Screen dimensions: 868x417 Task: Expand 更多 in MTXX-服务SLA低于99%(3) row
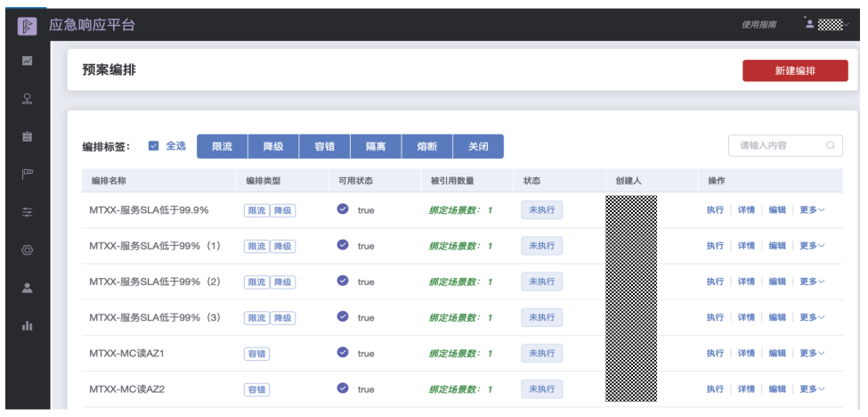[x=812, y=317]
